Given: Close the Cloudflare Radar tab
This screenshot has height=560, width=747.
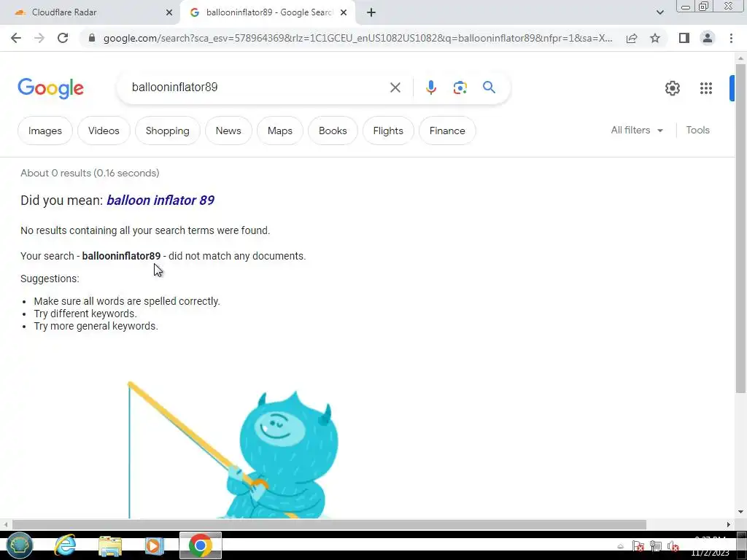Looking at the screenshot, I should (x=169, y=12).
